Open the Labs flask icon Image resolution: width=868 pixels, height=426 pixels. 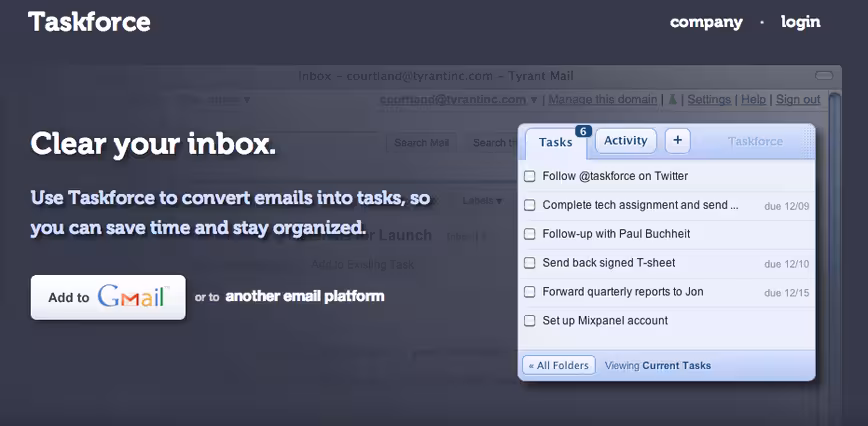point(673,100)
